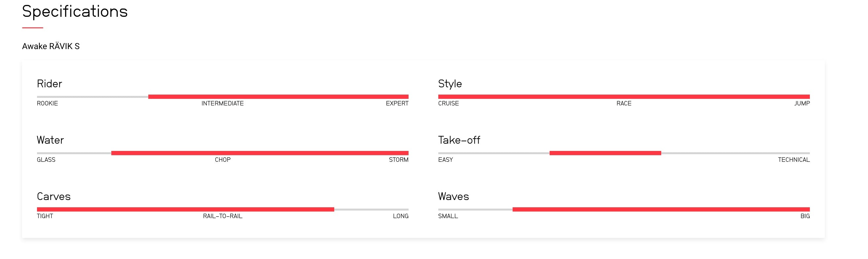868x259 pixels.
Task: Click the Awake RÄVIK S model name
Action: 51,46
